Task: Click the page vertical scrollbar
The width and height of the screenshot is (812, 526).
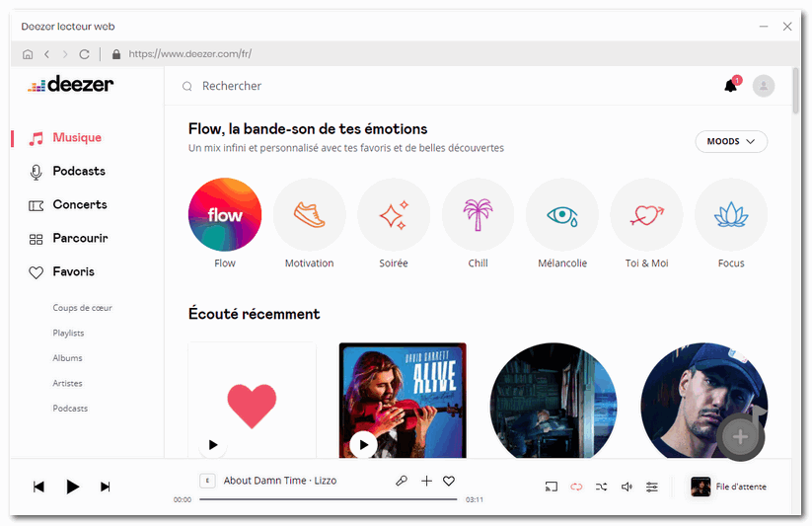Action: pos(796,91)
